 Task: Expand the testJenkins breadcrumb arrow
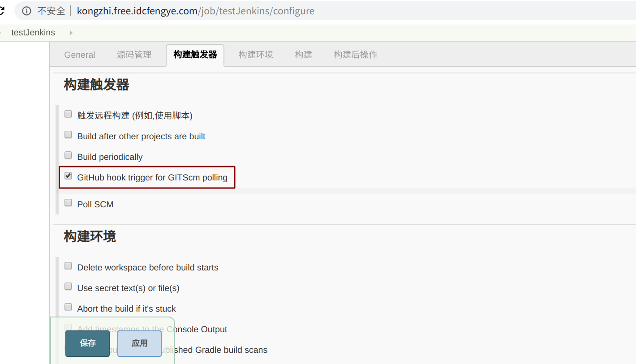coord(71,33)
